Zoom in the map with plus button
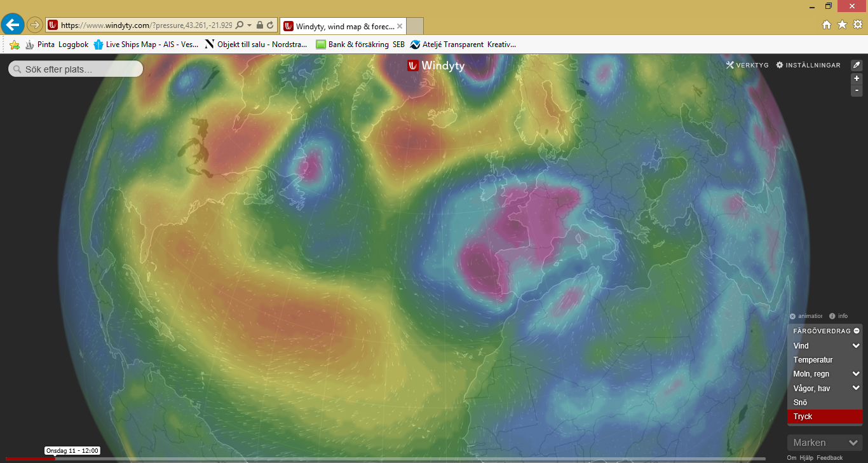Viewport: 868px width, 463px height. click(857, 78)
